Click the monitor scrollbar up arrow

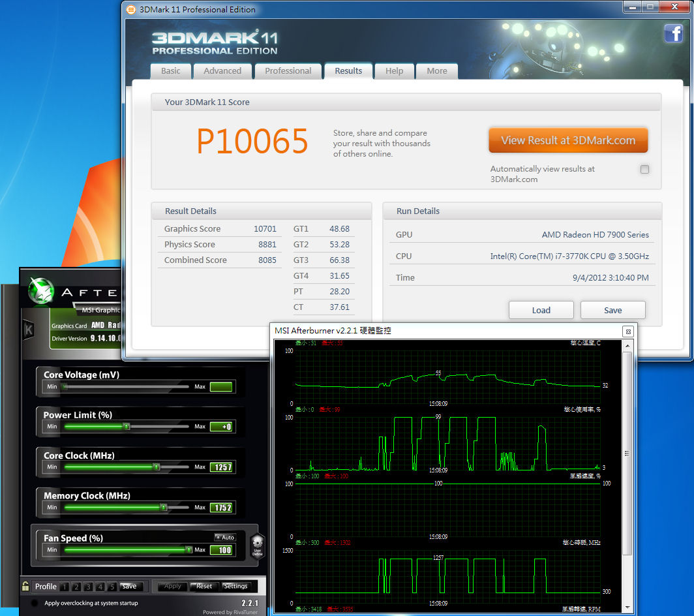627,345
